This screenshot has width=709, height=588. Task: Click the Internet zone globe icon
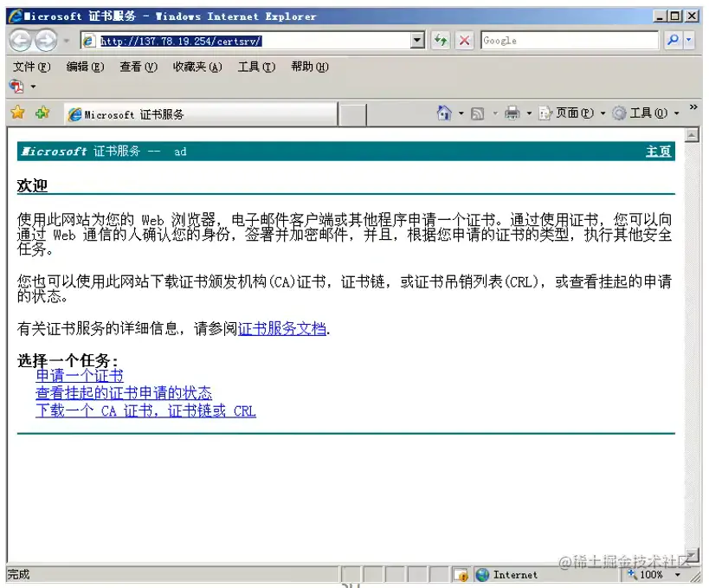483,575
